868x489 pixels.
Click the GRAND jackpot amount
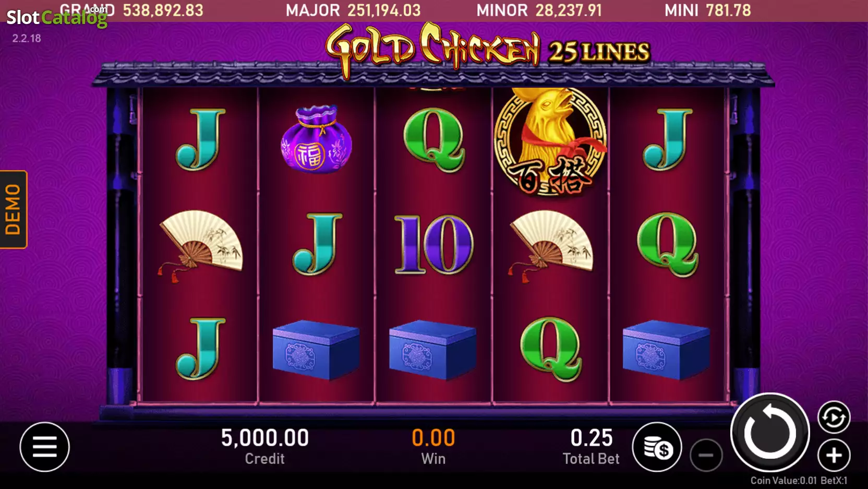pyautogui.click(x=163, y=10)
